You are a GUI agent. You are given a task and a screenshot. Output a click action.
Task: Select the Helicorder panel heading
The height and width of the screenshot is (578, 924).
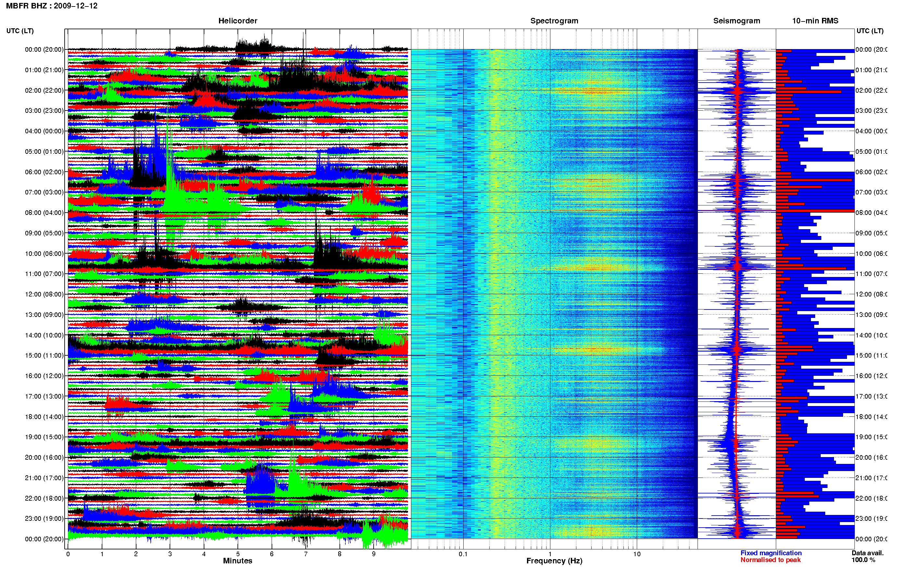pyautogui.click(x=237, y=21)
